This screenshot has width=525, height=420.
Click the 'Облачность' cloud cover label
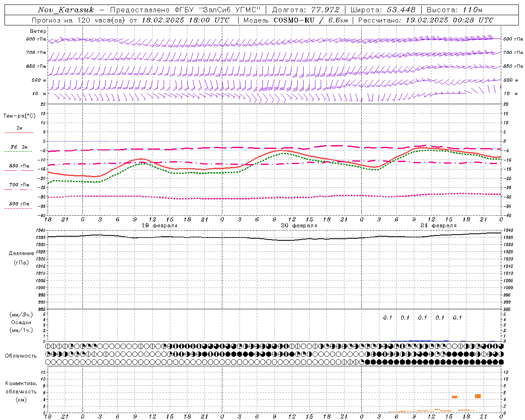pos(21,356)
